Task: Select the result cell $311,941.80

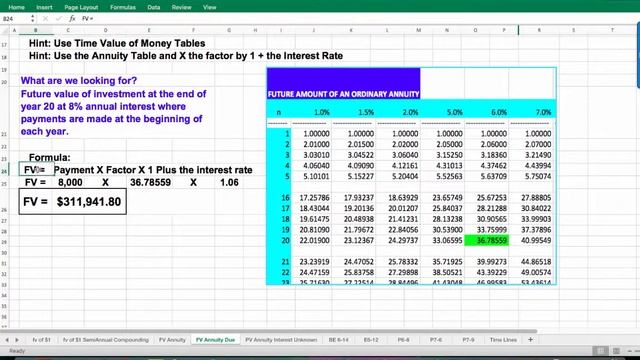Action: [x=89, y=202]
